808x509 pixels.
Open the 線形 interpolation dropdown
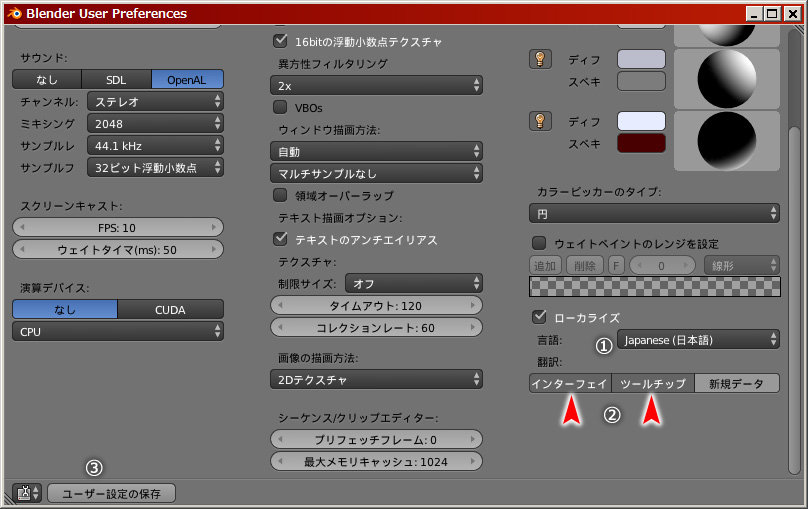point(742,265)
